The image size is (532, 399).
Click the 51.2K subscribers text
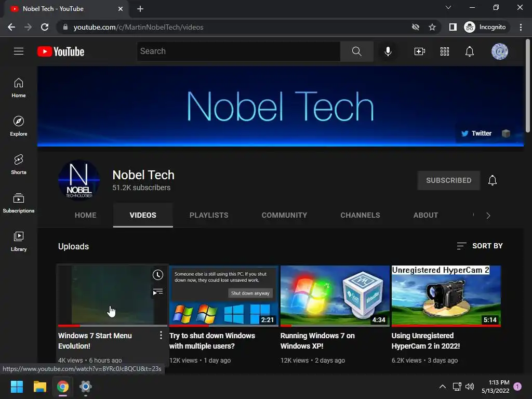tap(141, 188)
